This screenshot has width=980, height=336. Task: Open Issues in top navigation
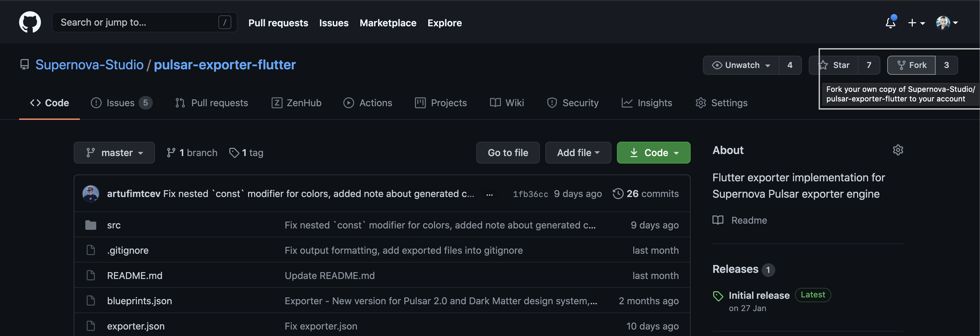pos(334,23)
